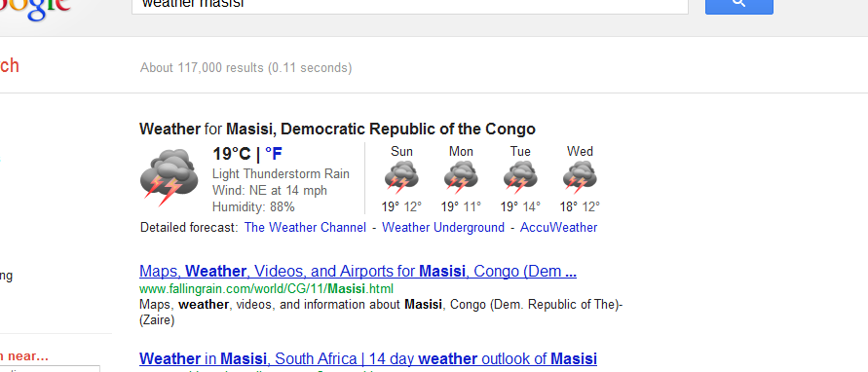This screenshot has height=372, width=868.
Task: Click the Google logo
Action: (34, 8)
